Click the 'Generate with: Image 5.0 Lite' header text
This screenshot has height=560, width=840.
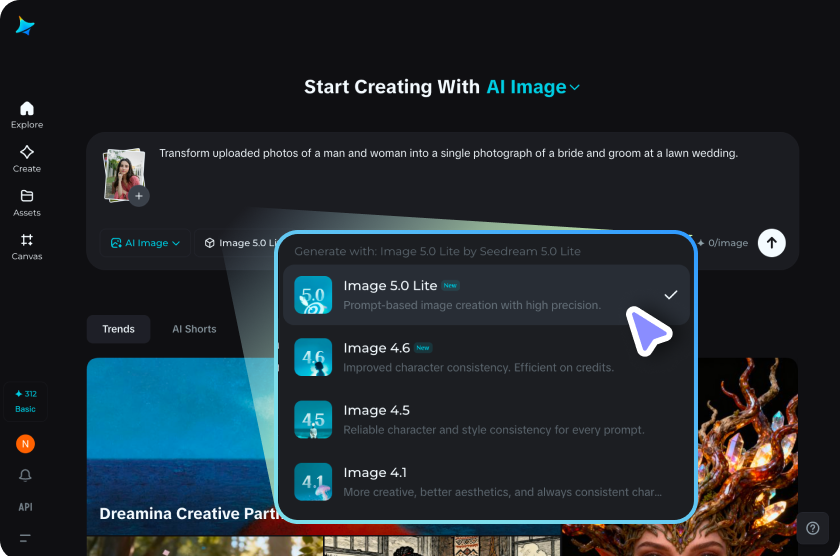click(x=437, y=251)
